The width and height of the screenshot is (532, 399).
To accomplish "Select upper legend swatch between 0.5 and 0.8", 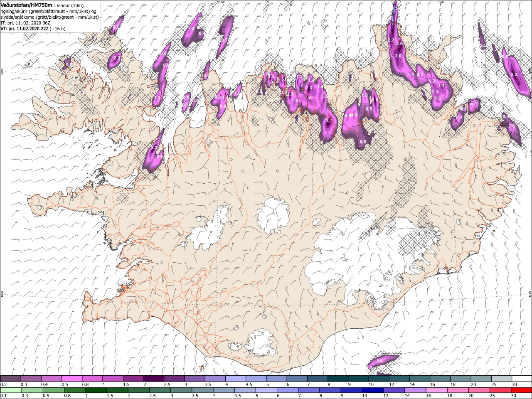I will [71, 378].
